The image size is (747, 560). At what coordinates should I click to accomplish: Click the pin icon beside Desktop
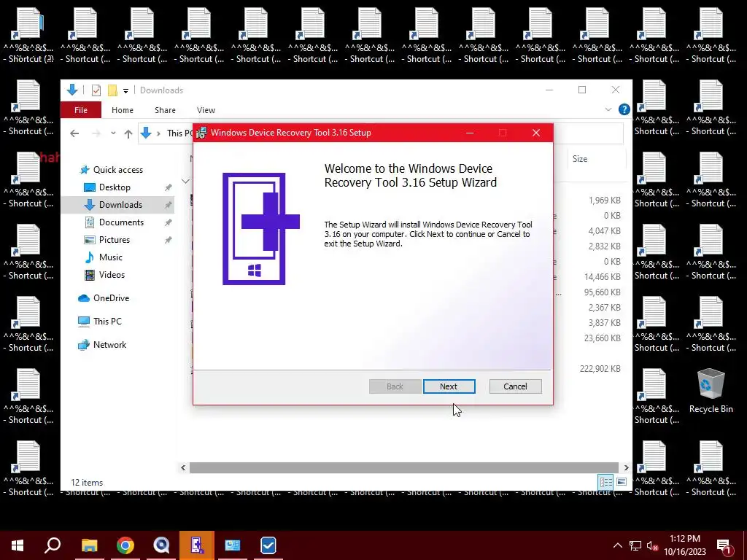pos(169,187)
